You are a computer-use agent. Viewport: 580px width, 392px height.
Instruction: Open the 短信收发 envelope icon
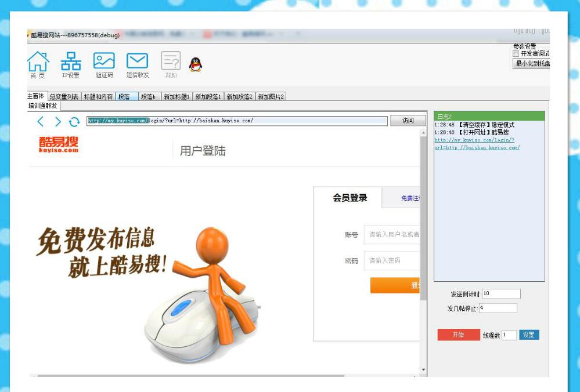(137, 65)
